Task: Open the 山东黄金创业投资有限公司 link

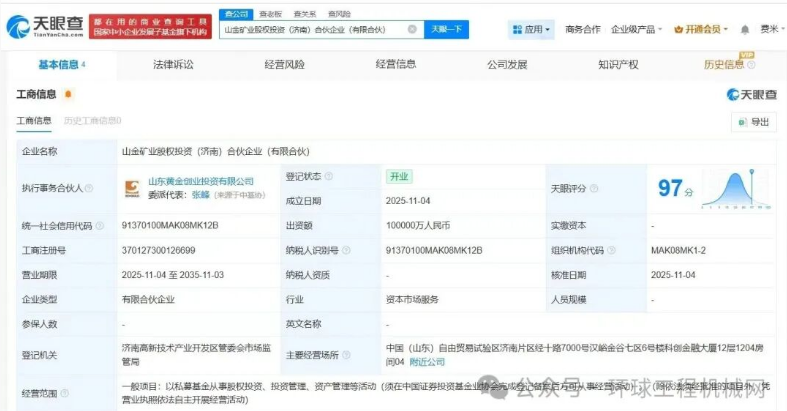Action: click(x=201, y=181)
